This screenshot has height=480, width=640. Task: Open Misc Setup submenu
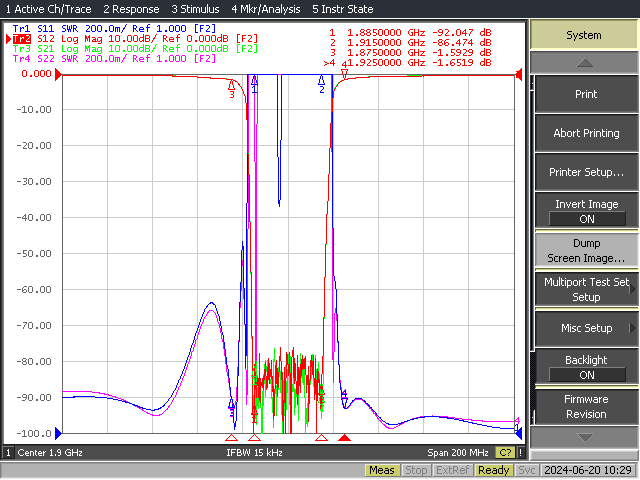(x=586, y=328)
